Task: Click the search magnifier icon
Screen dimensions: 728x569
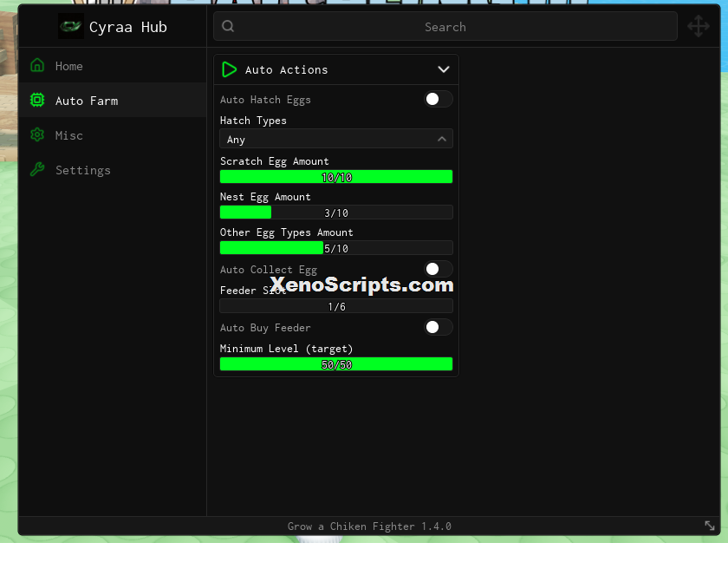Action: click(x=228, y=26)
